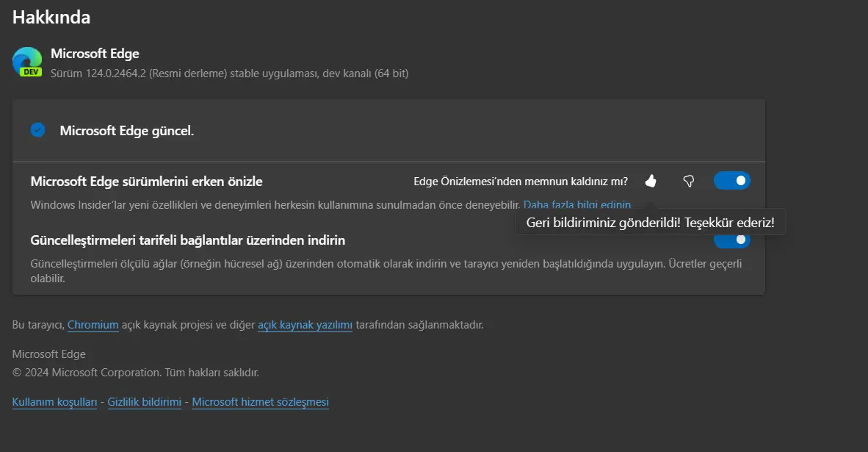Screen dimensions: 868x452
Task: Open the Chromium project link
Action: [x=93, y=325]
